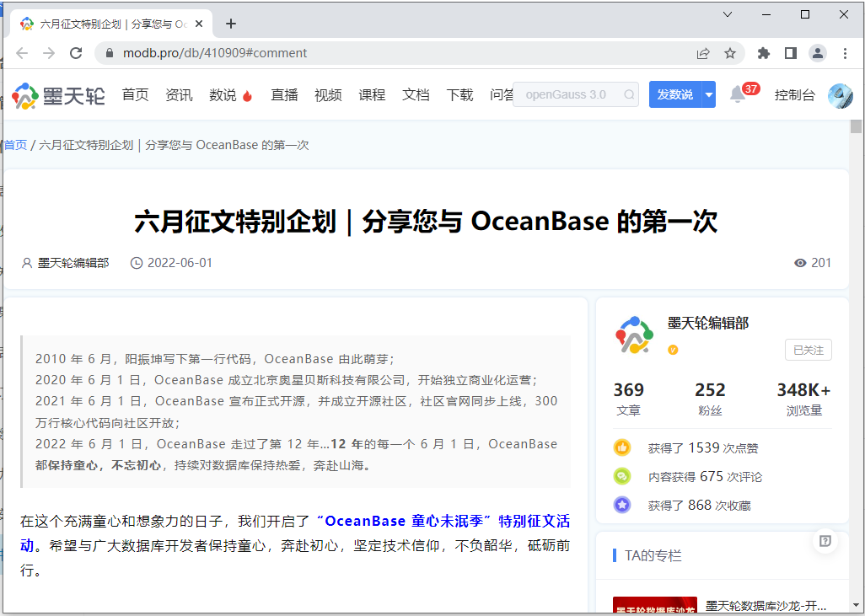
Task: Click 墨天轮编辑部 name in sidebar card
Action: click(708, 323)
